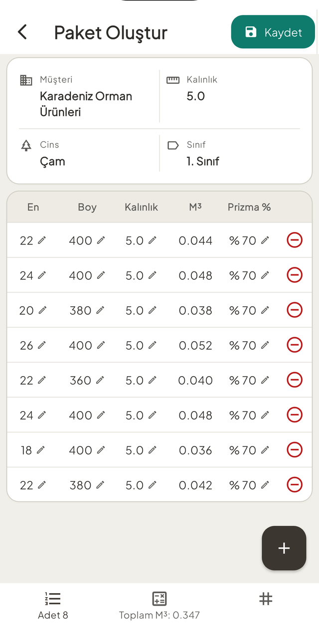The height and width of the screenshot is (644, 319).
Task: Tap the back arrow icon
Action: click(x=22, y=32)
